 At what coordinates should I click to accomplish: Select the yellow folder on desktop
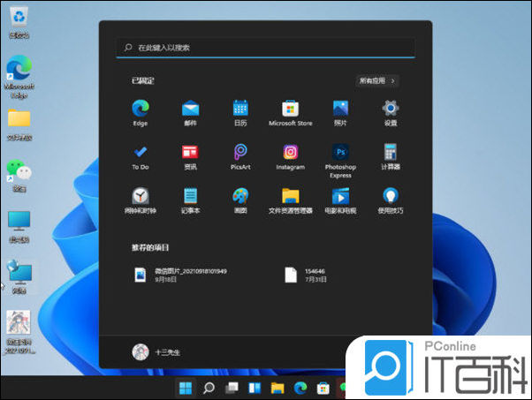point(19,125)
